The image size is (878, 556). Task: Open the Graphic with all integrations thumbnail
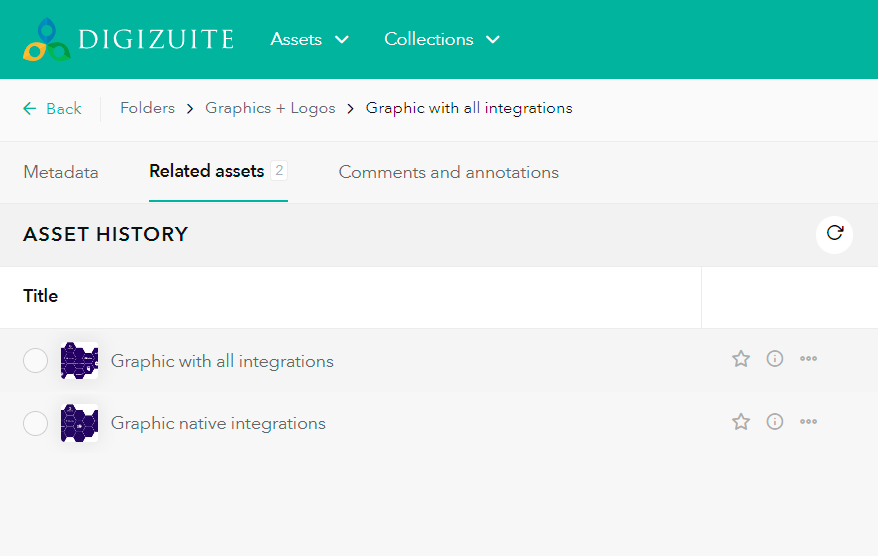(79, 361)
